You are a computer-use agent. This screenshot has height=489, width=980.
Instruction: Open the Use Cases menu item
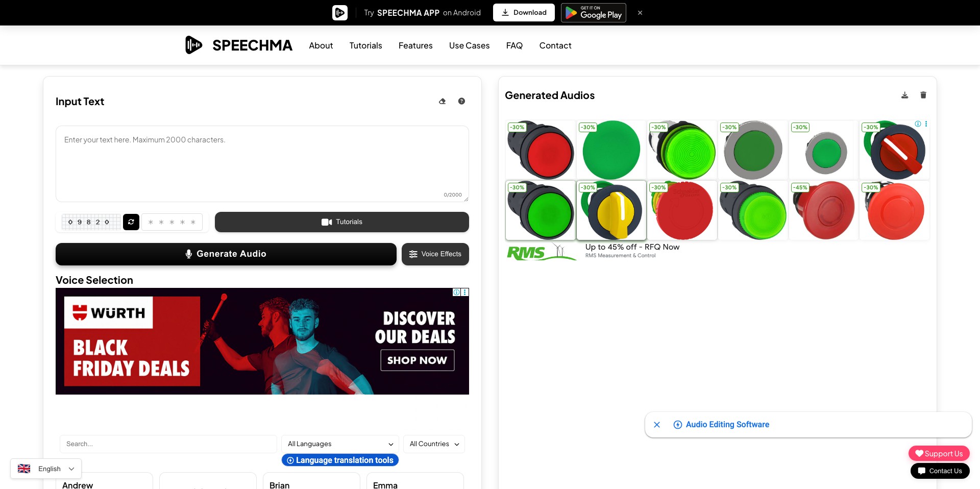[469, 45]
